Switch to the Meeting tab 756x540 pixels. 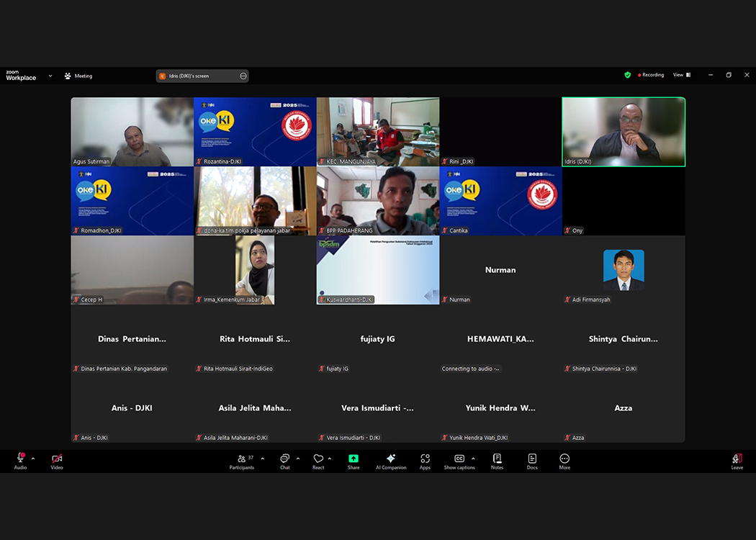(x=78, y=76)
